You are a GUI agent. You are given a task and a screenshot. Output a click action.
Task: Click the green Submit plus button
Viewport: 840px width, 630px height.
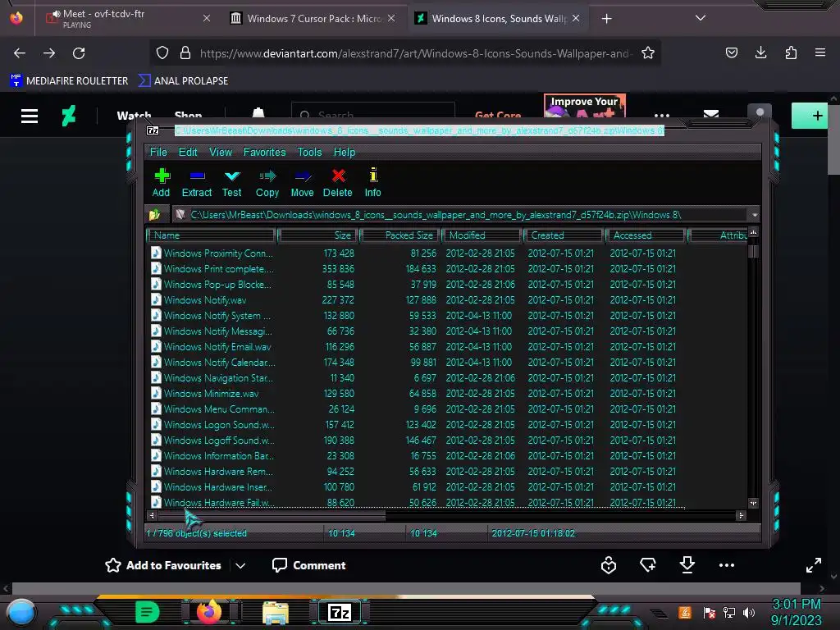[x=810, y=115]
